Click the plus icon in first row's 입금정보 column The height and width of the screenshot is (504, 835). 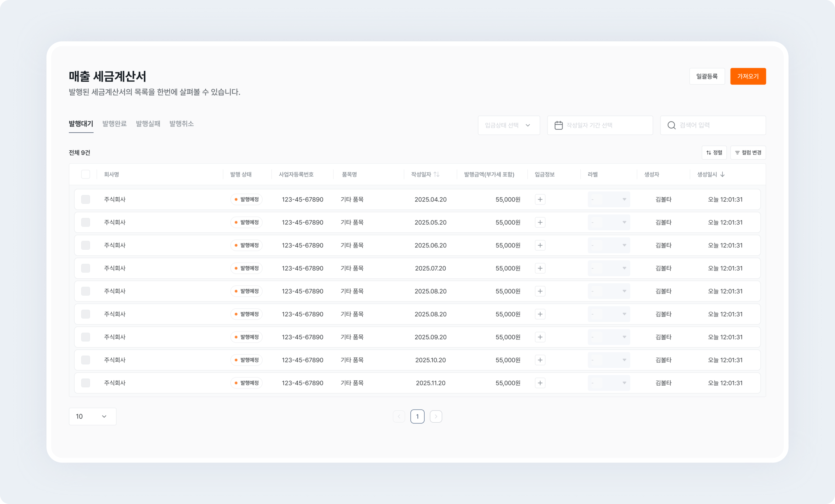tap(540, 199)
